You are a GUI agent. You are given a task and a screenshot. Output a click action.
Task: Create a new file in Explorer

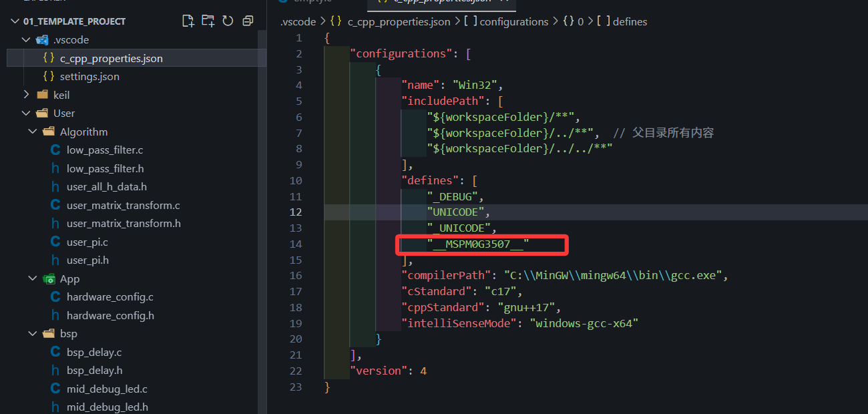(188, 21)
